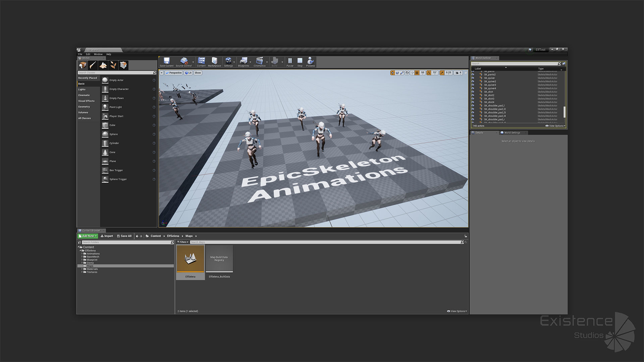Switch to the World Settings tab
The height and width of the screenshot is (362, 644).
tap(512, 133)
